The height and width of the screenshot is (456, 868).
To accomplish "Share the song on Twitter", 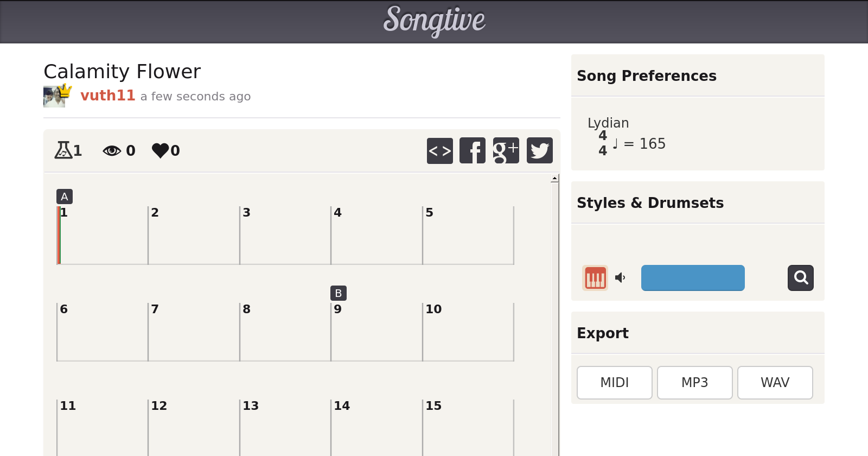I will pos(539,150).
